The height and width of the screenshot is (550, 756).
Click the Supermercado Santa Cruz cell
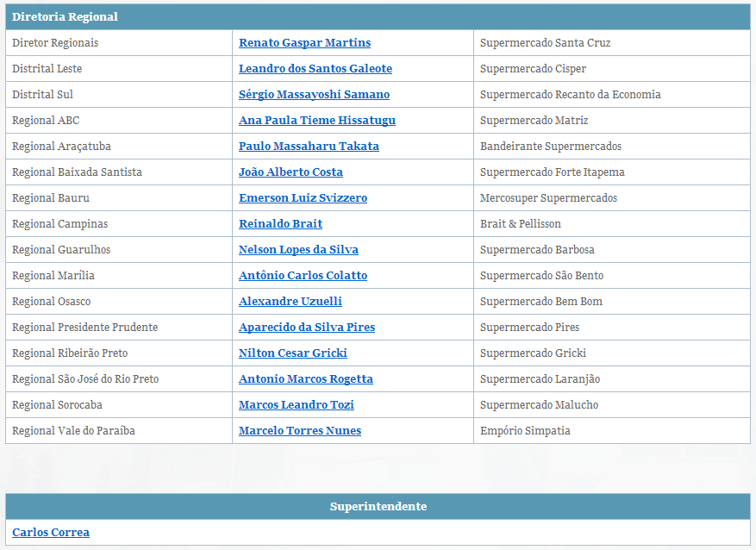point(612,43)
